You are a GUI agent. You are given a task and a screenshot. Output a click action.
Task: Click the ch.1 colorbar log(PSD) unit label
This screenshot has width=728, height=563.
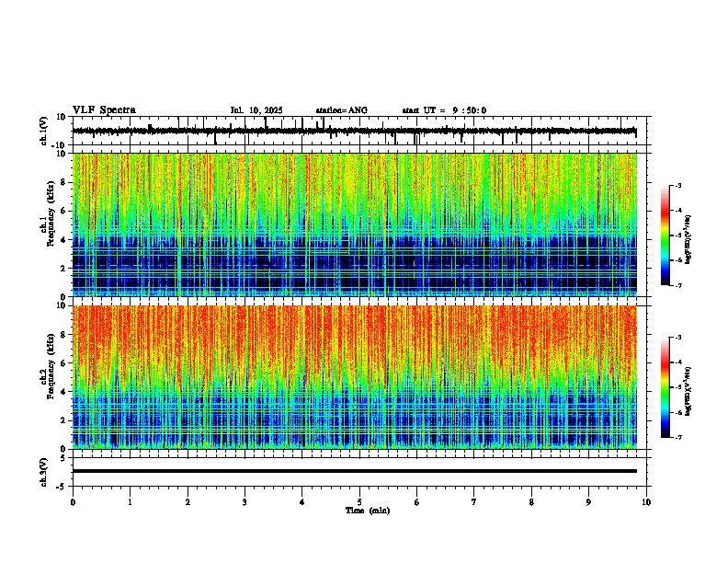688,240
